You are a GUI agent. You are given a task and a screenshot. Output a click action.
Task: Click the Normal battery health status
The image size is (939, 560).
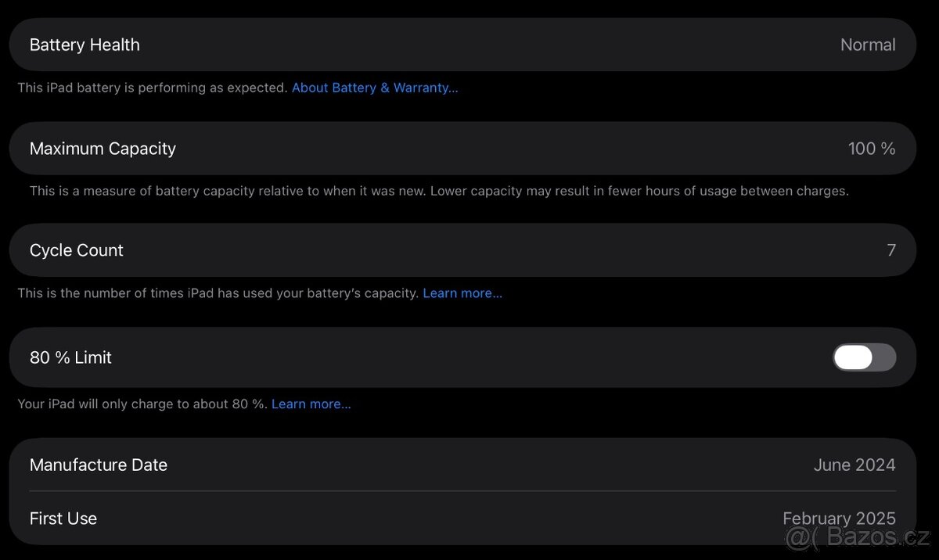click(867, 45)
